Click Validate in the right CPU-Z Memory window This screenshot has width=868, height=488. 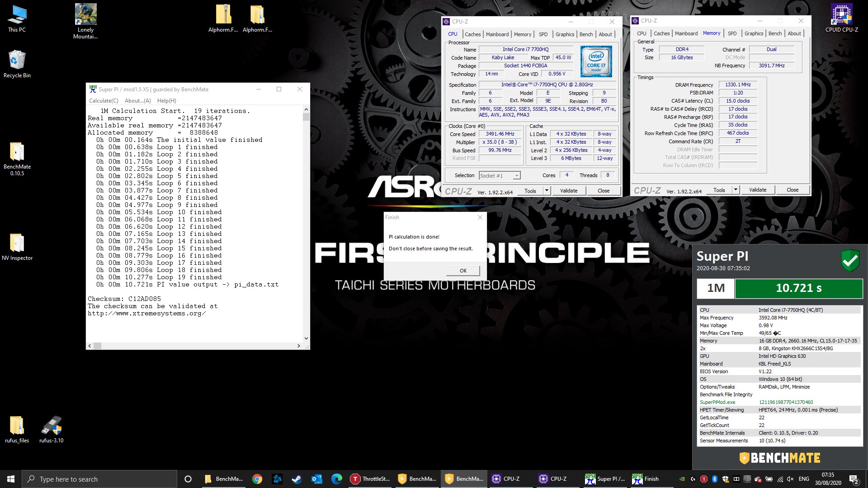[758, 190]
